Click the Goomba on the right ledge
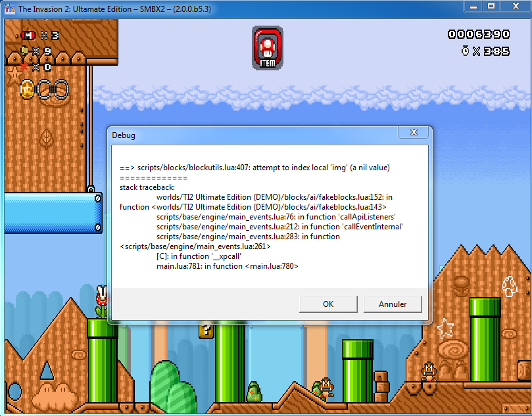 tap(429, 371)
